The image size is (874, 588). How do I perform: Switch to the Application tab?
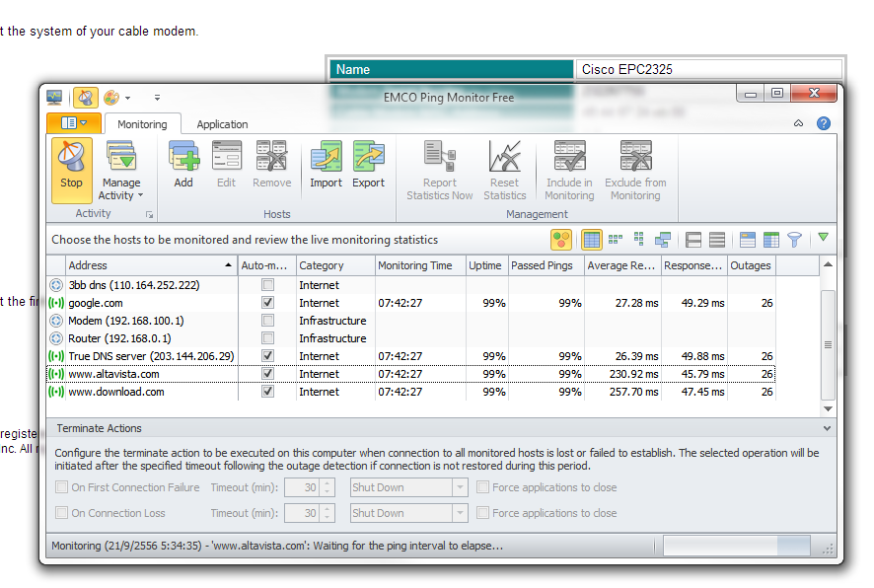222,124
